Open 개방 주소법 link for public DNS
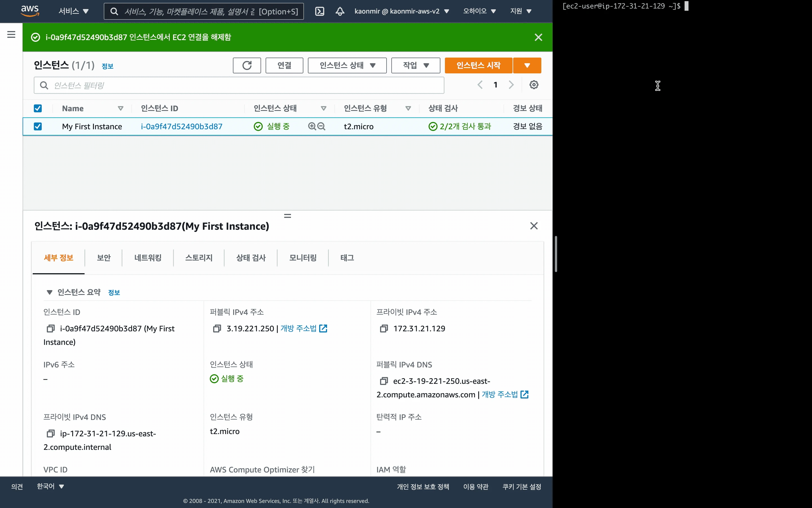 pos(505,395)
